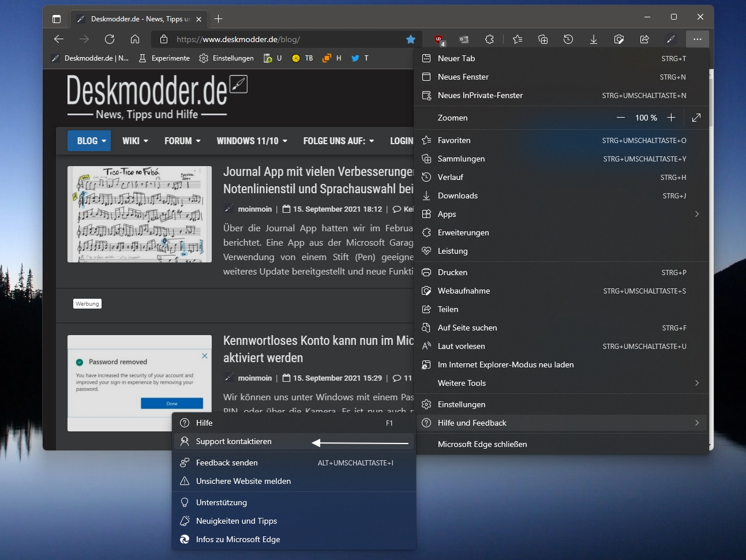746x560 pixels.
Task: Zoom out with the minus button
Action: (621, 118)
